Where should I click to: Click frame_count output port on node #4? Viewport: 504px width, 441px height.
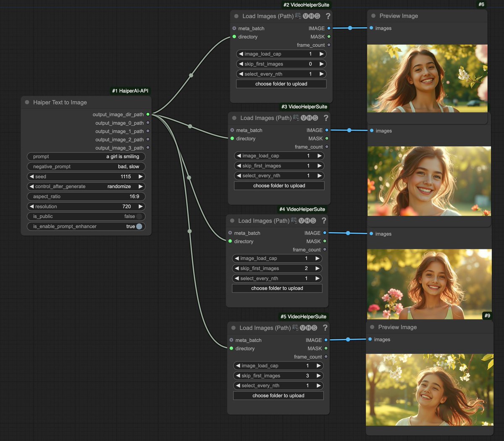(325, 250)
